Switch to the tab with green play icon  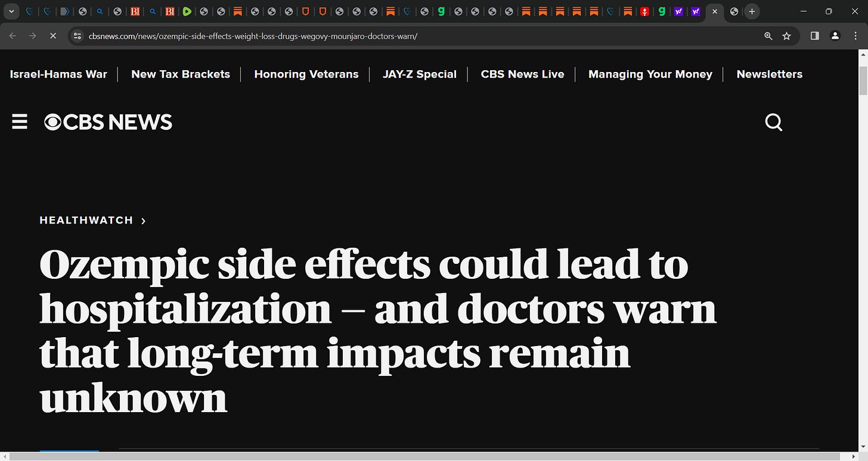click(187, 11)
